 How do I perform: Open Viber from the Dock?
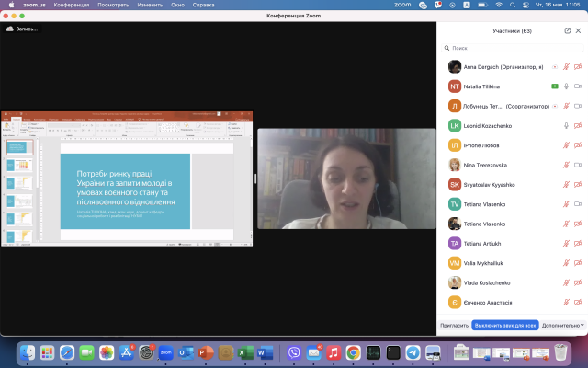(x=294, y=352)
